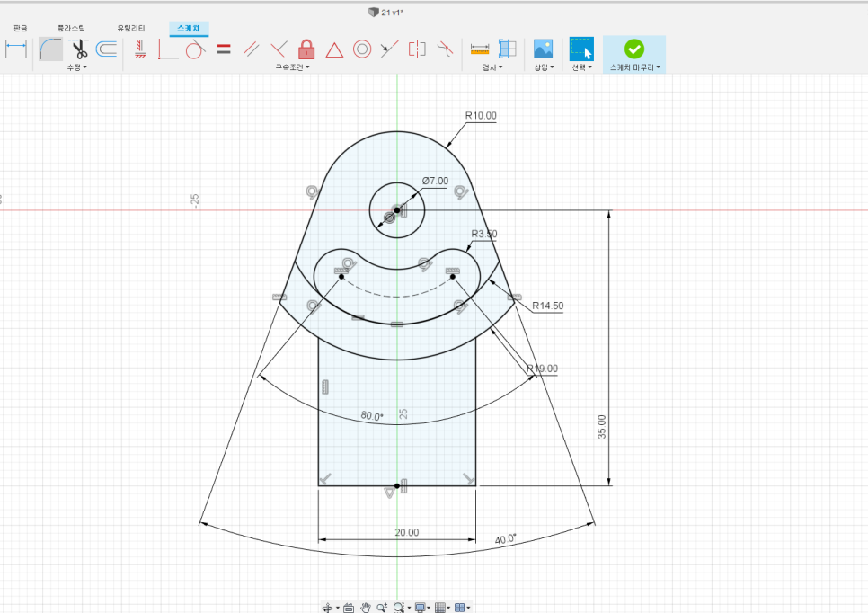Screen dimensions: 868x613
Task: Select the Sketch Dimension tool
Action: [16, 49]
